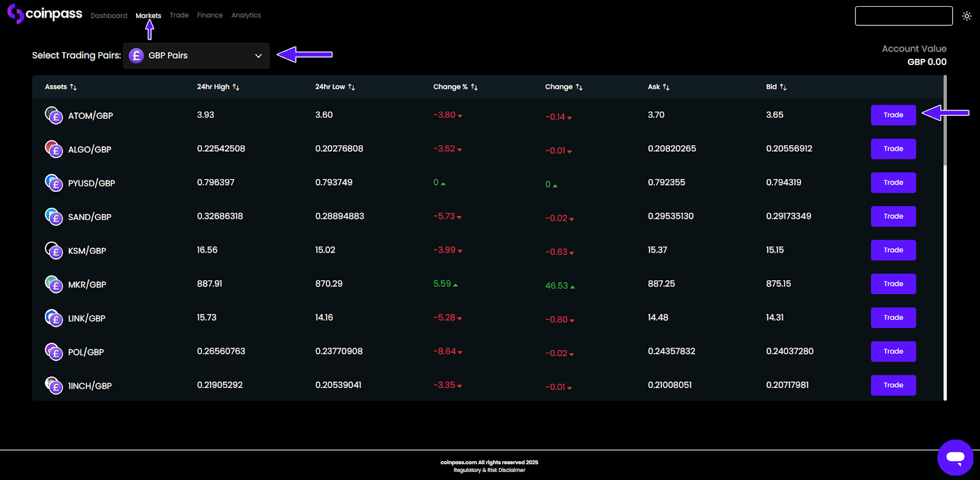The height and width of the screenshot is (480, 980).
Task: Open the Dashboard menu item
Action: (x=109, y=16)
